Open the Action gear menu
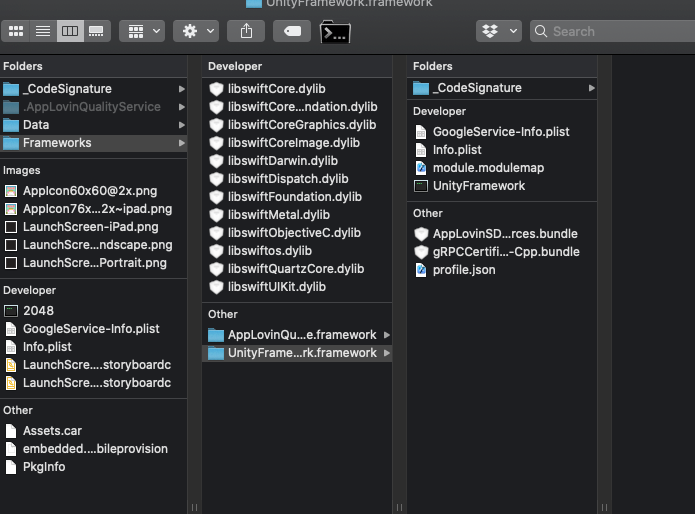Image resolution: width=695 pixels, height=514 pixels. [196, 31]
